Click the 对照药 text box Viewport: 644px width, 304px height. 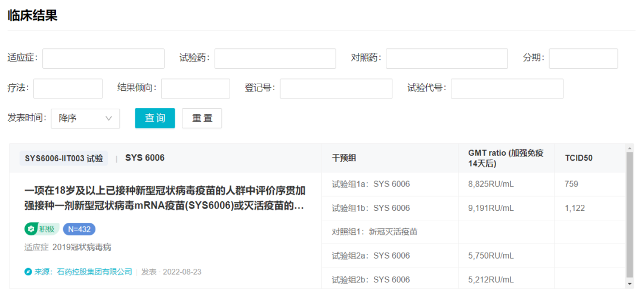pyautogui.click(x=447, y=59)
